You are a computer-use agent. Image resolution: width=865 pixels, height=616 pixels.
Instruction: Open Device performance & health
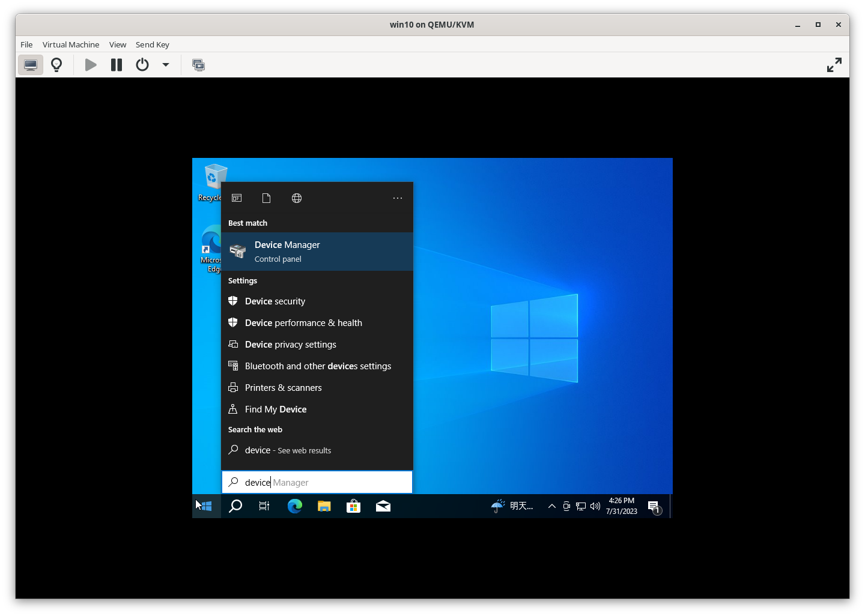pos(317,323)
